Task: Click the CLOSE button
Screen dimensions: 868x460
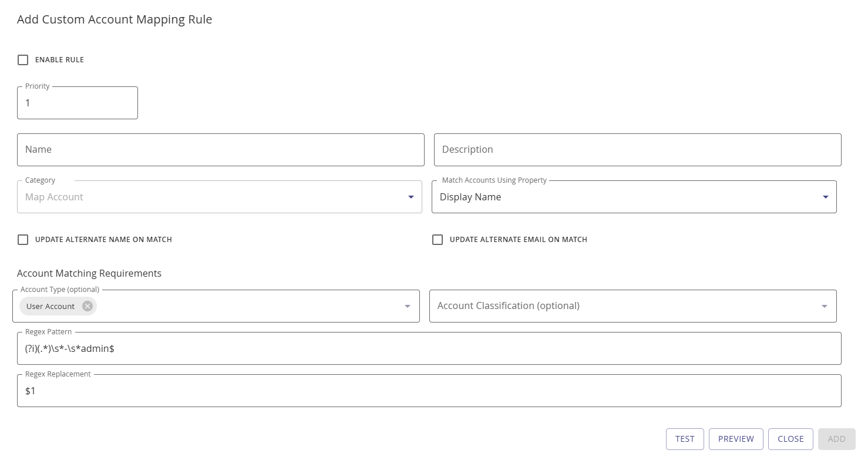Action: (790, 439)
